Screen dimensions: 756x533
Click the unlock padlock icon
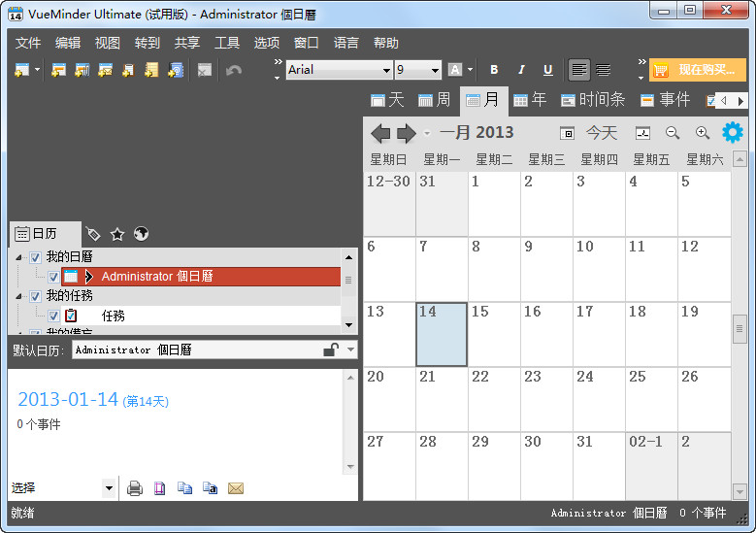point(331,350)
